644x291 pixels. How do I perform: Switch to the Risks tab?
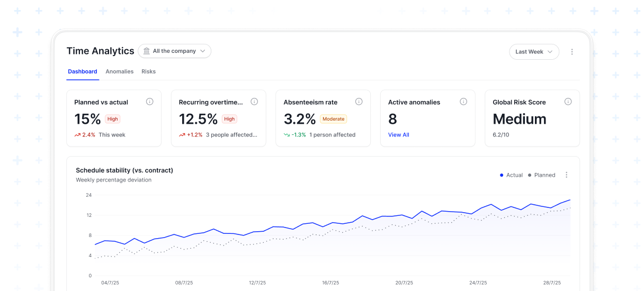click(148, 71)
